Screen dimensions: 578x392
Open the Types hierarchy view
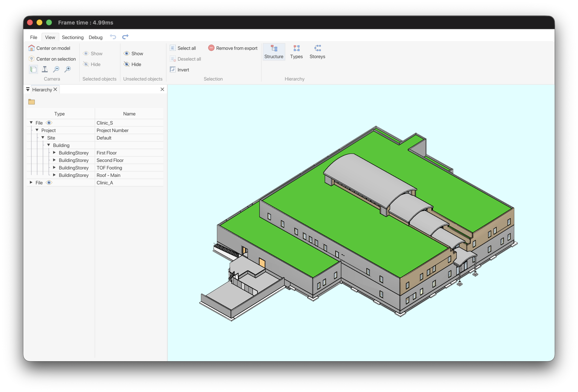(x=296, y=52)
